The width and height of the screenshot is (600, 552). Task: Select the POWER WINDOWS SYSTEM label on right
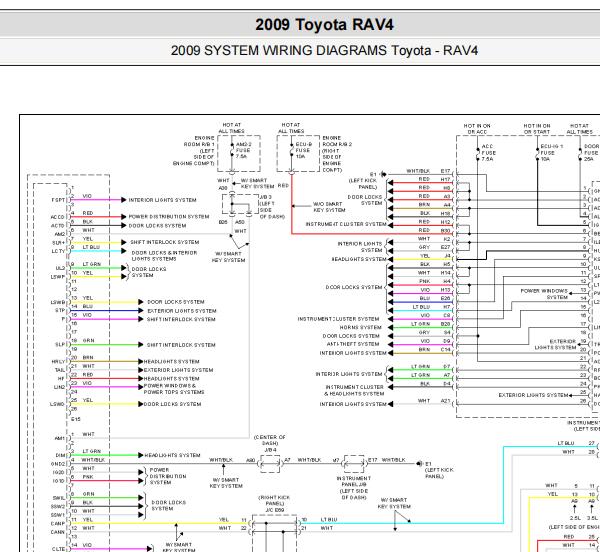tap(544, 294)
